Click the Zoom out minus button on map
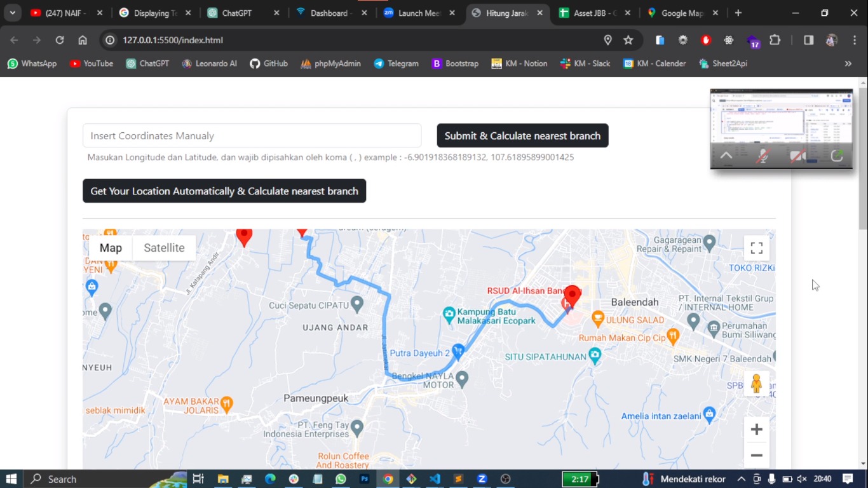 [756, 456]
